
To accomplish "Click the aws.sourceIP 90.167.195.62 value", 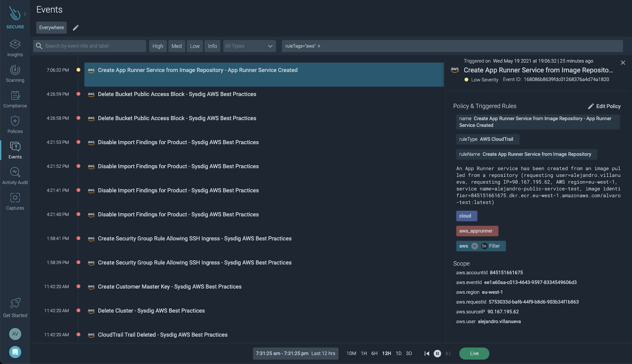I will point(503,312).
